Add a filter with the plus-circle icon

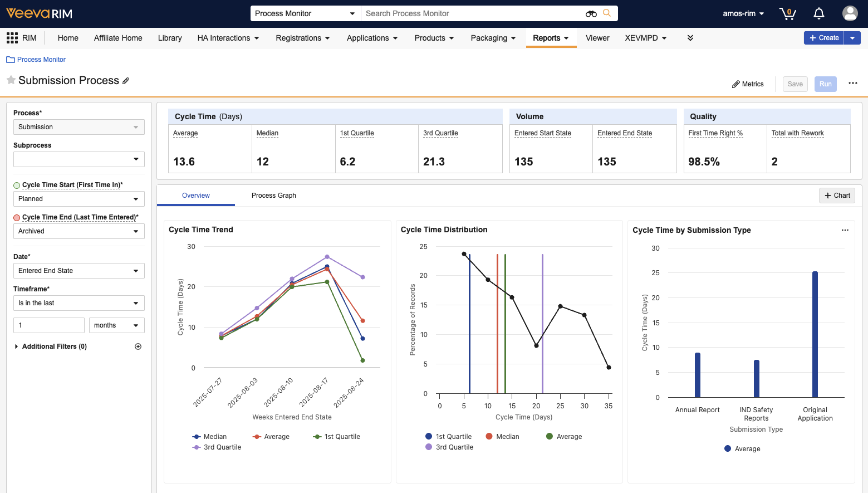pyautogui.click(x=138, y=346)
